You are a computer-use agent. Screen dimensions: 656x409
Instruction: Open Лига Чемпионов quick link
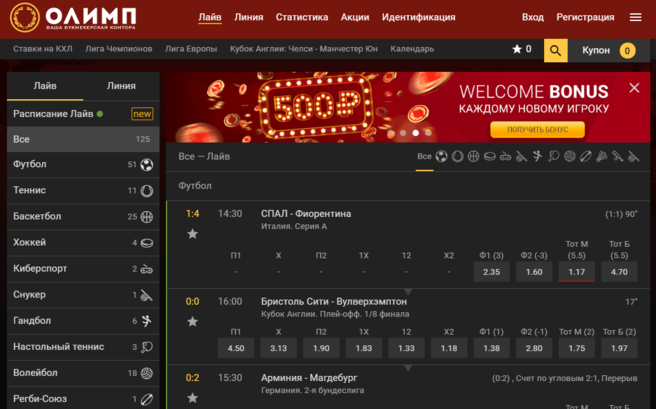(x=119, y=49)
